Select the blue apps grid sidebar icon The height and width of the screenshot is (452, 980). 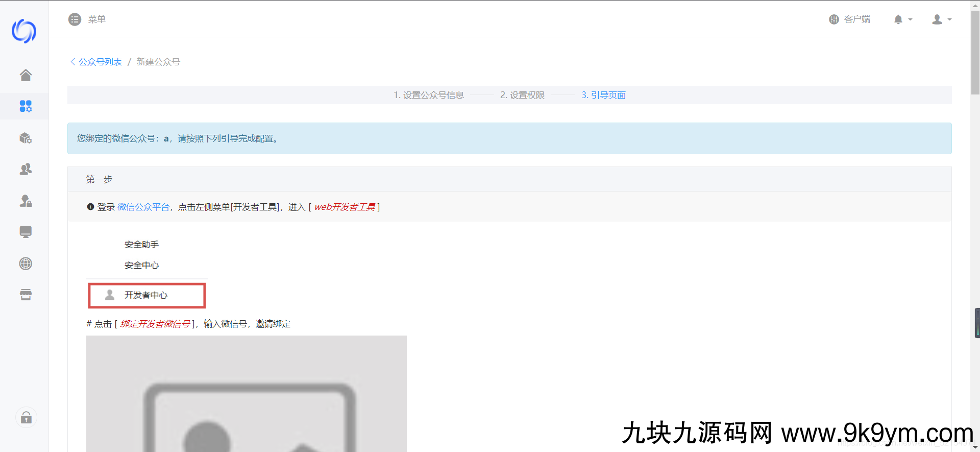click(x=26, y=106)
